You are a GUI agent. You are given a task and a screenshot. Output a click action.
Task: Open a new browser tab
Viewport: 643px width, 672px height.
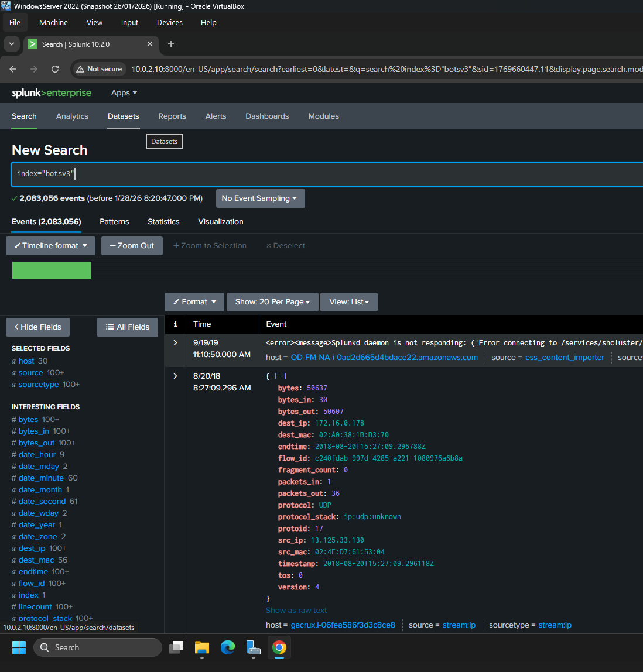click(171, 44)
